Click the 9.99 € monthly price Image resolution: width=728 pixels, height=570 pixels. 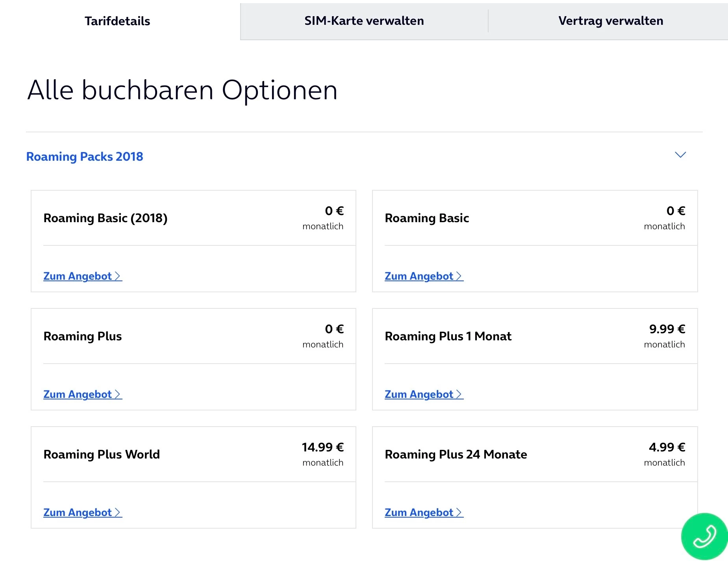click(667, 329)
